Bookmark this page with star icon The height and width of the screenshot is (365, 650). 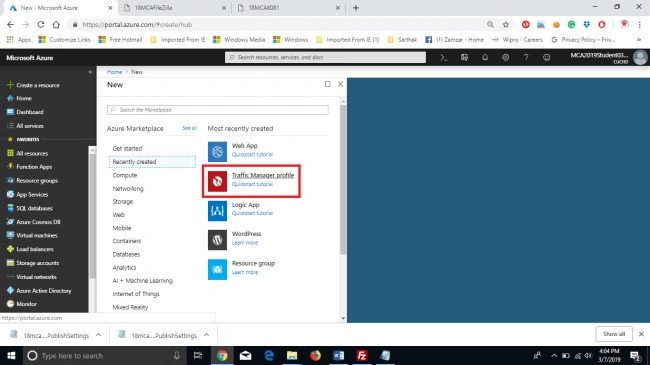tap(506, 24)
